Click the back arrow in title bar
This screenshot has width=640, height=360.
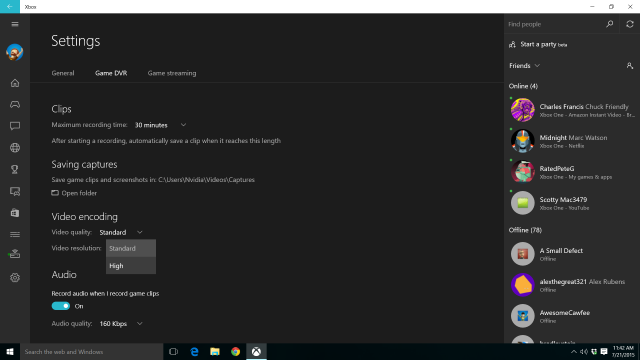pyautogui.click(x=10, y=7)
